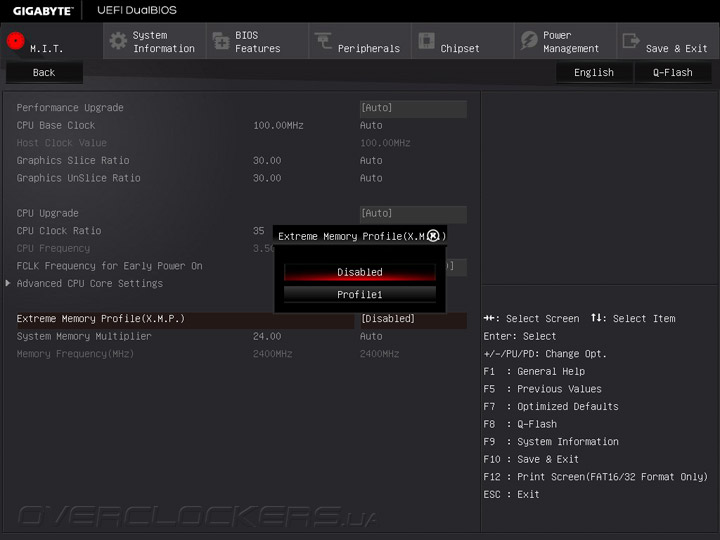Click the Back button
Screen dimensions: 720x540
pyautogui.click(x=44, y=73)
